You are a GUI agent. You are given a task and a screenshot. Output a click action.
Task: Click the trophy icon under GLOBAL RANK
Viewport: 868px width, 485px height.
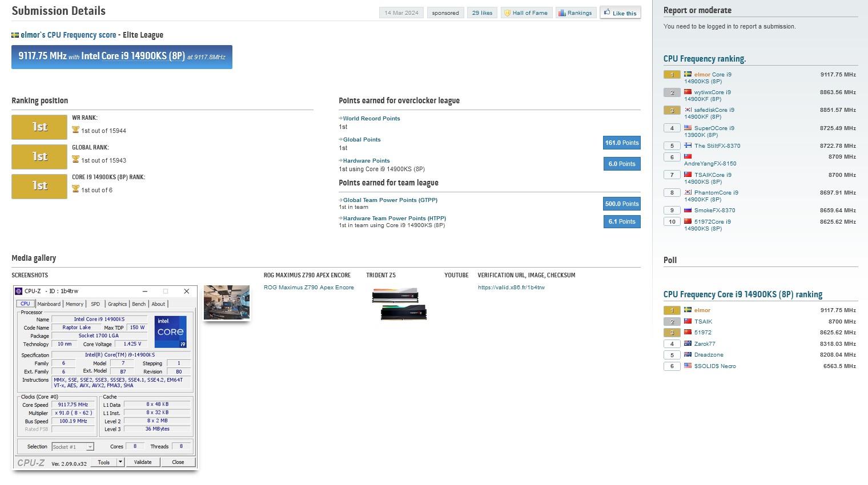75,160
